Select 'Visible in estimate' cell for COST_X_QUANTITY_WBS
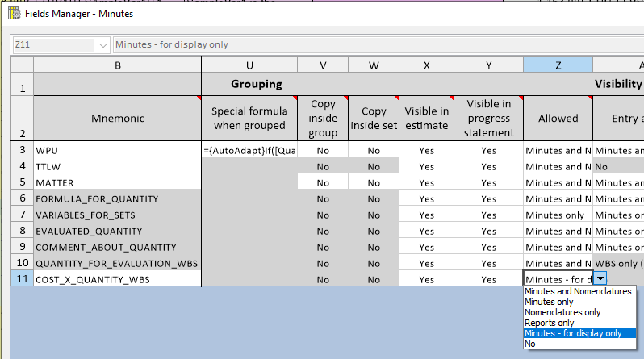This screenshot has height=359, width=644. (426, 279)
